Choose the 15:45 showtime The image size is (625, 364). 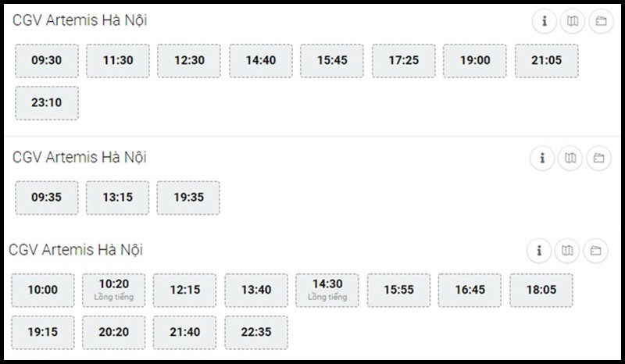point(332,61)
